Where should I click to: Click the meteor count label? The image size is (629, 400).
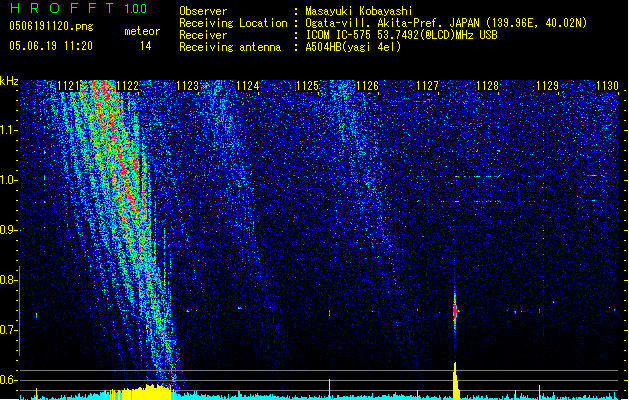[142, 31]
